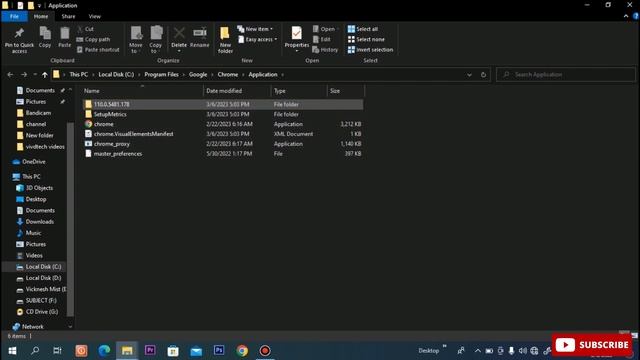Click the Paste ribbon button
The image size is (640, 360).
coord(64,38)
